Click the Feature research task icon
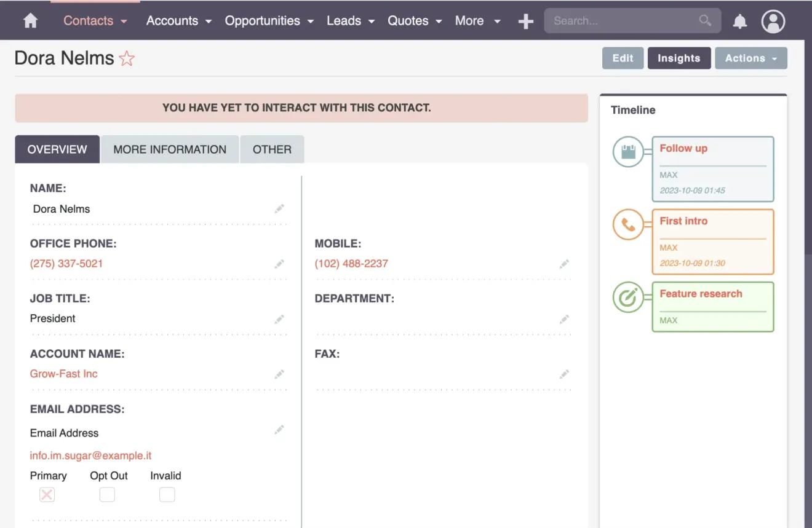This screenshot has width=812, height=528. tap(629, 297)
